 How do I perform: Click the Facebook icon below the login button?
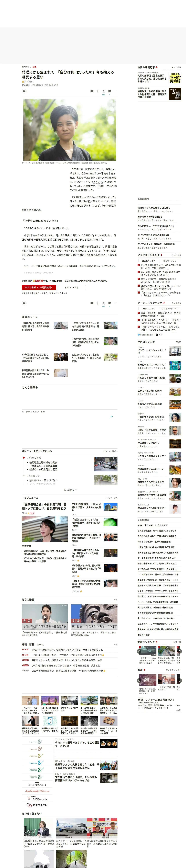pos(98,303)
